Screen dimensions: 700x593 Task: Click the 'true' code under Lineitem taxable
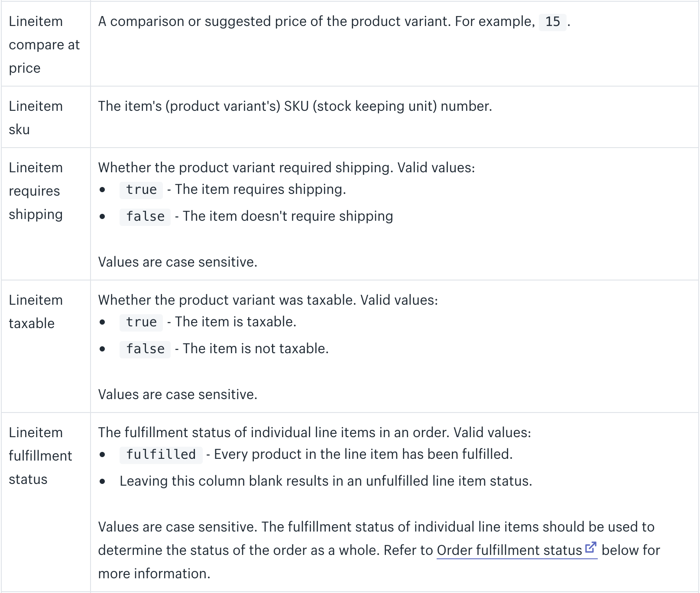coord(141,322)
